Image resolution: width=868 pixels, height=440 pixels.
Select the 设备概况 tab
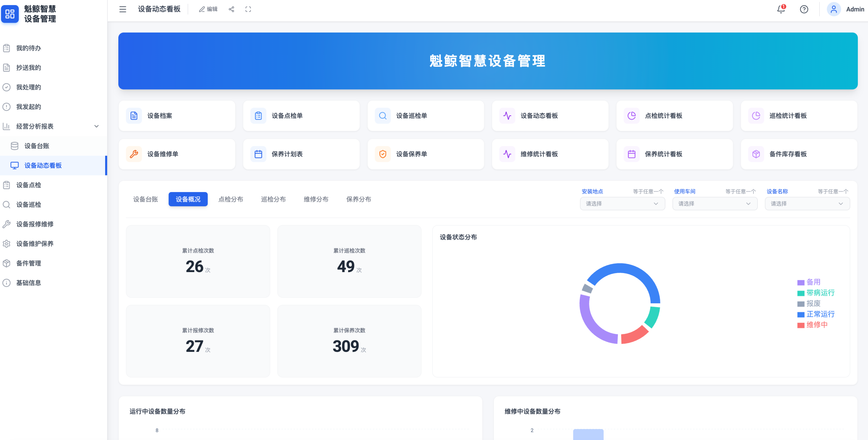188,199
